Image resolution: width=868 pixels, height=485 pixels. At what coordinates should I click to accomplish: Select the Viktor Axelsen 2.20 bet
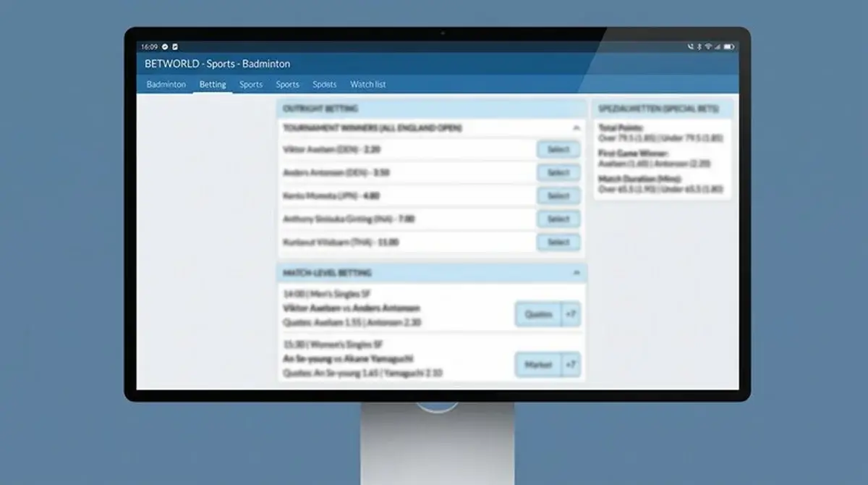(558, 150)
